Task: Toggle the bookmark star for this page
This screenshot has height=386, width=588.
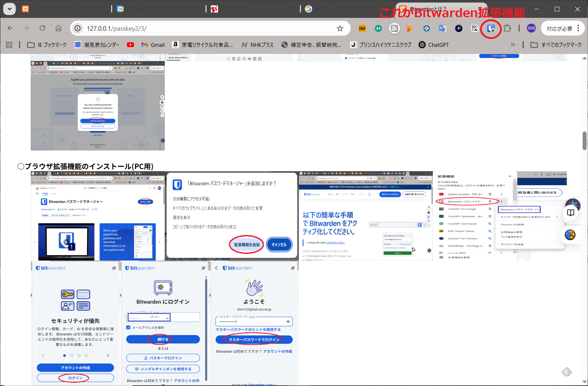Action: coord(340,29)
